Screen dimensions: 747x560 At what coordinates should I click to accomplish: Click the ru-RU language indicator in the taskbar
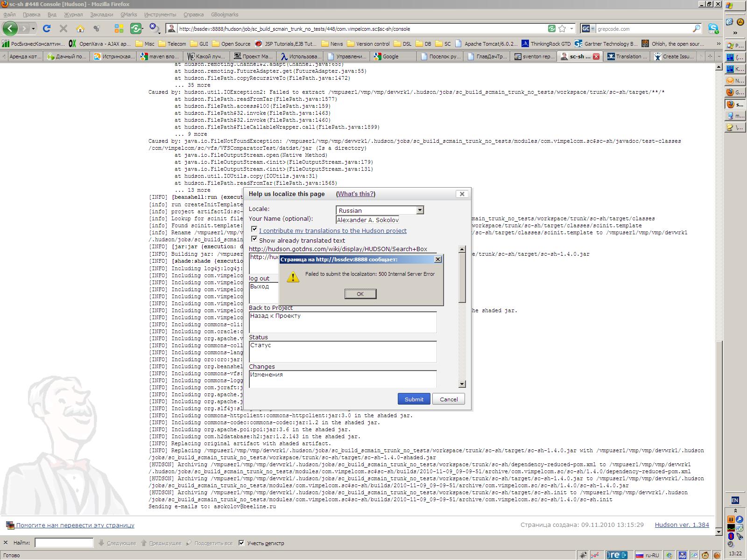pyautogui.click(x=651, y=555)
